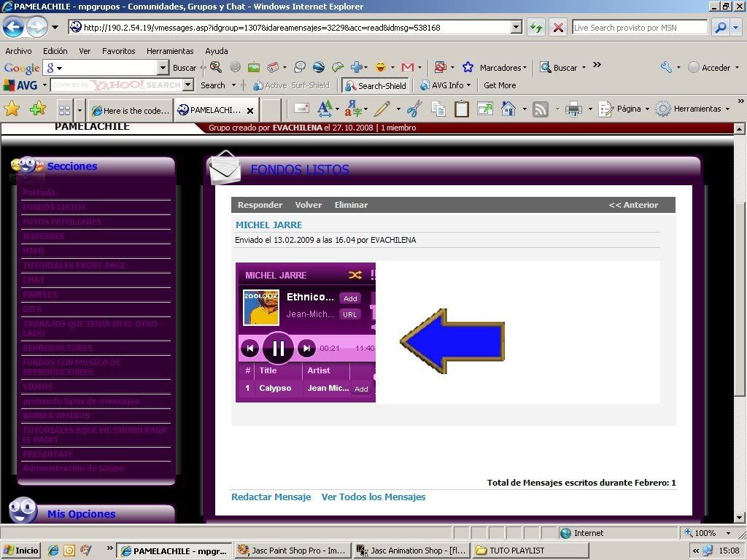Open the Live Search options dropdown arrow
Image resolution: width=747 pixels, height=560 pixels.
pyautogui.click(x=736, y=27)
